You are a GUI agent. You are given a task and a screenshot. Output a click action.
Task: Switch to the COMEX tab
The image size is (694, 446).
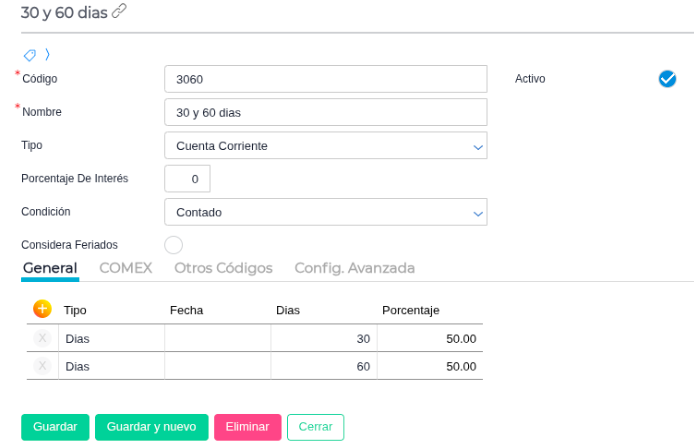125,268
